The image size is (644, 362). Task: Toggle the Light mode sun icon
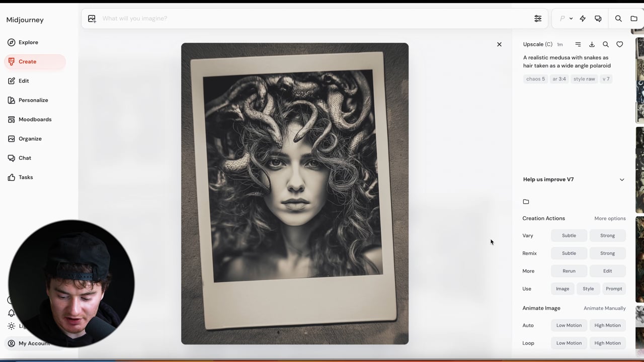(x=11, y=326)
